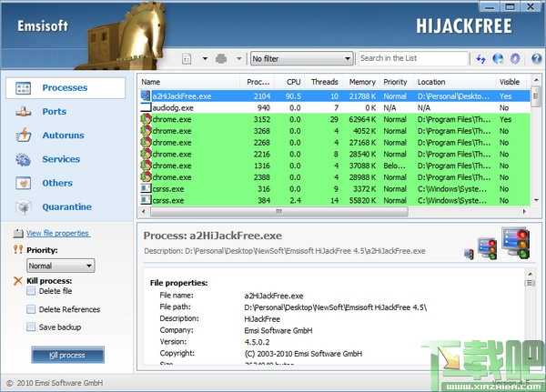Sort by the Threads column header

click(323, 82)
